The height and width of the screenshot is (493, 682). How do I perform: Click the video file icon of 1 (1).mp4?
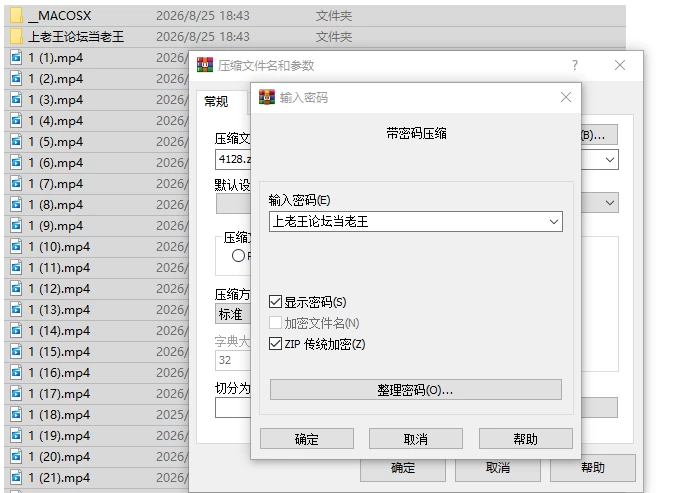(x=16, y=57)
